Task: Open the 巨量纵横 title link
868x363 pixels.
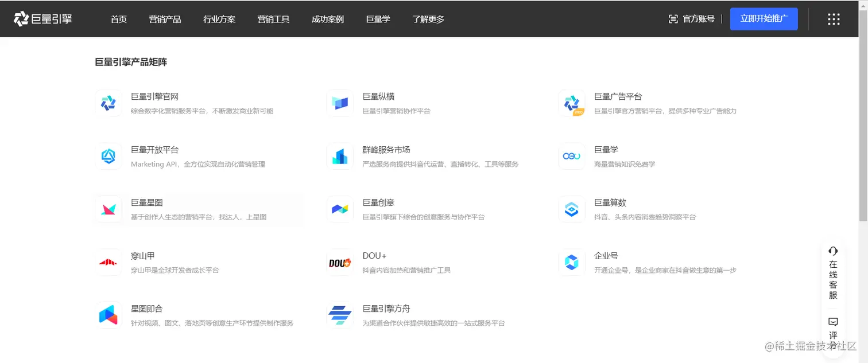Action: pyautogui.click(x=378, y=96)
